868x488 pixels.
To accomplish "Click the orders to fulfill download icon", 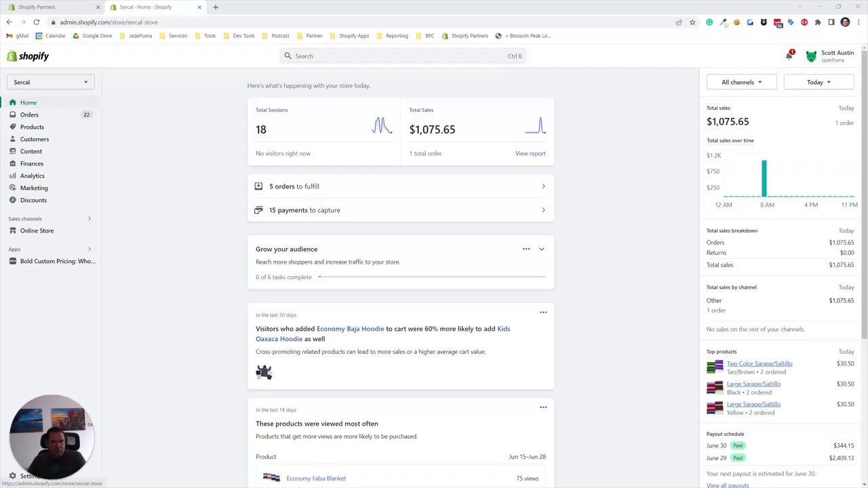I will (258, 186).
